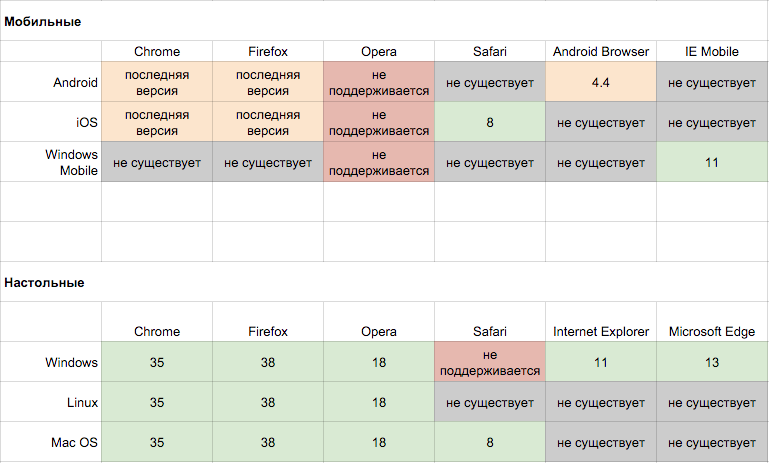The image size is (769, 463).
Task: Select the IE Mobile column header
Action: point(712,51)
